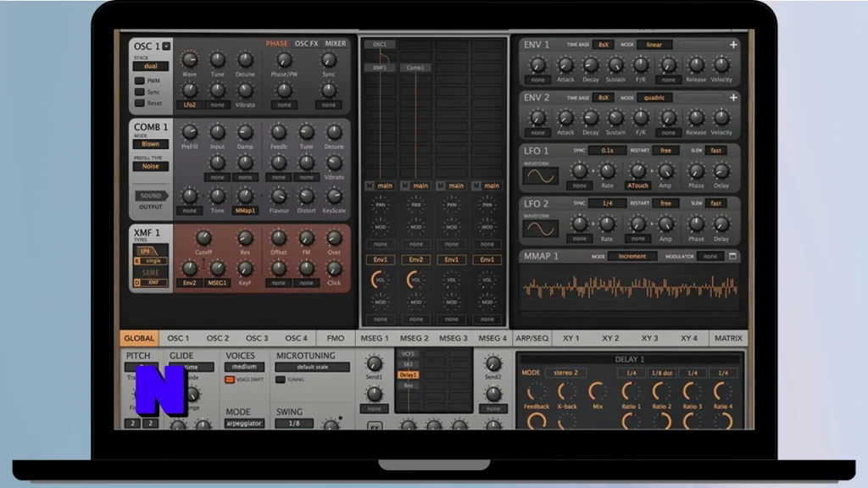Open the Prefill Type dropdown showing Noise

pos(151,166)
